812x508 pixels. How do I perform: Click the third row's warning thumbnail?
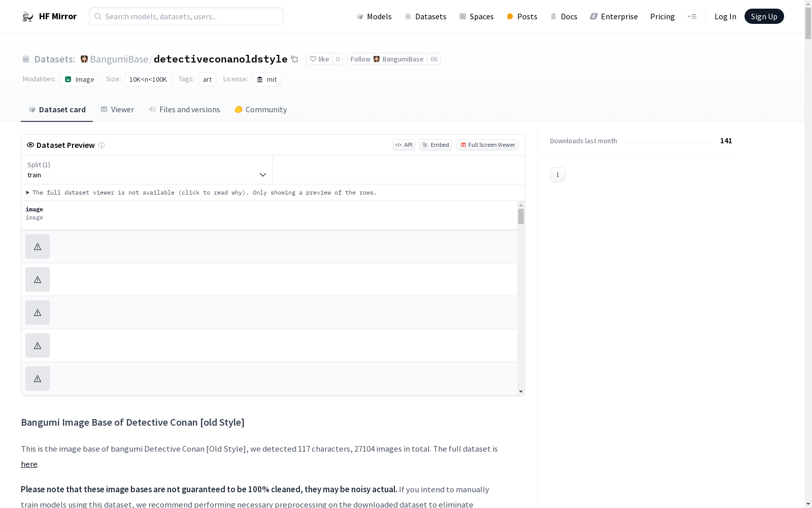[x=38, y=312]
